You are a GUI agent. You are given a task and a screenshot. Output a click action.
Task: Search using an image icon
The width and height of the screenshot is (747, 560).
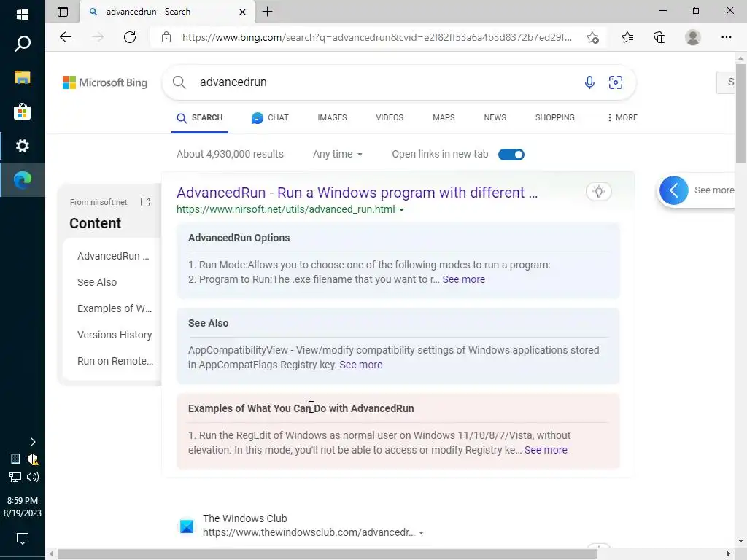(x=616, y=82)
